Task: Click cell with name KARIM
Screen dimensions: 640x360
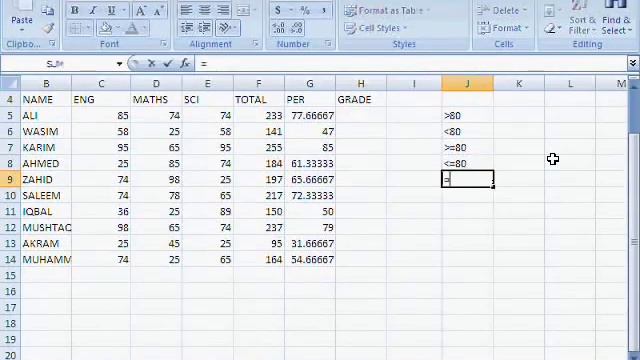Action: (46, 148)
